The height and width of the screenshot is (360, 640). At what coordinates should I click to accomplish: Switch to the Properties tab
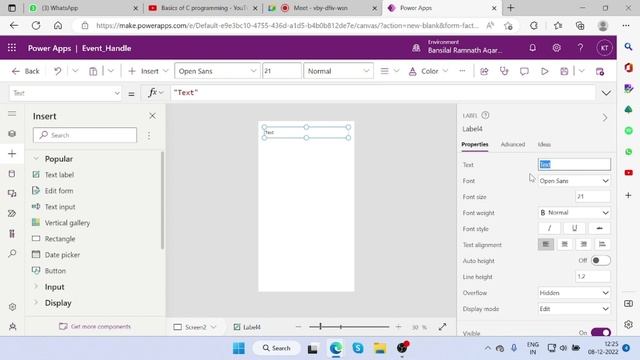(475, 144)
